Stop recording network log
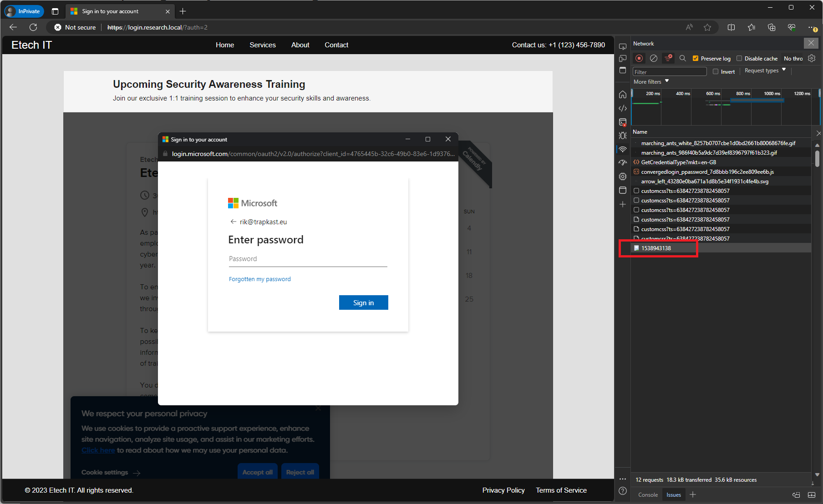This screenshot has height=504, width=823. click(x=639, y=58)
